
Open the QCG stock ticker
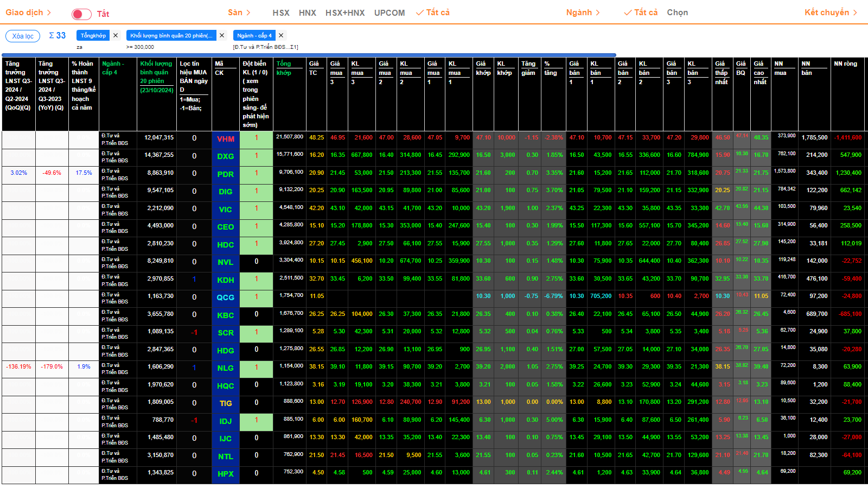[x=226, y=297]
